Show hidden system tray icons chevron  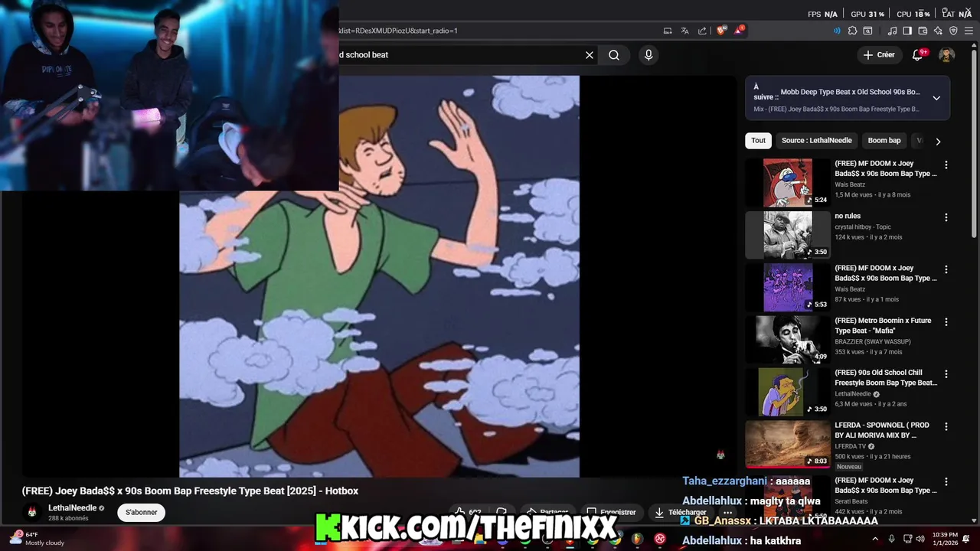(x=875, y=539)
